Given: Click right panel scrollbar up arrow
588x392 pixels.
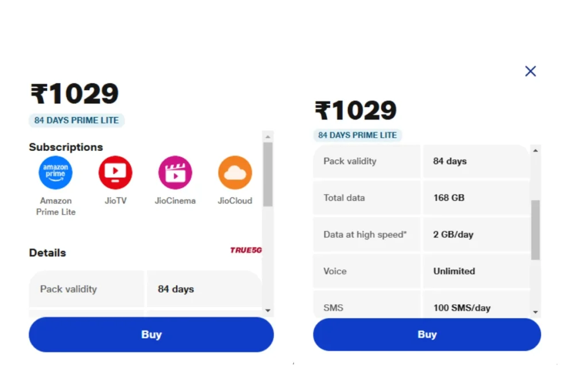Looking at the screenshot, I should [536, 150].
